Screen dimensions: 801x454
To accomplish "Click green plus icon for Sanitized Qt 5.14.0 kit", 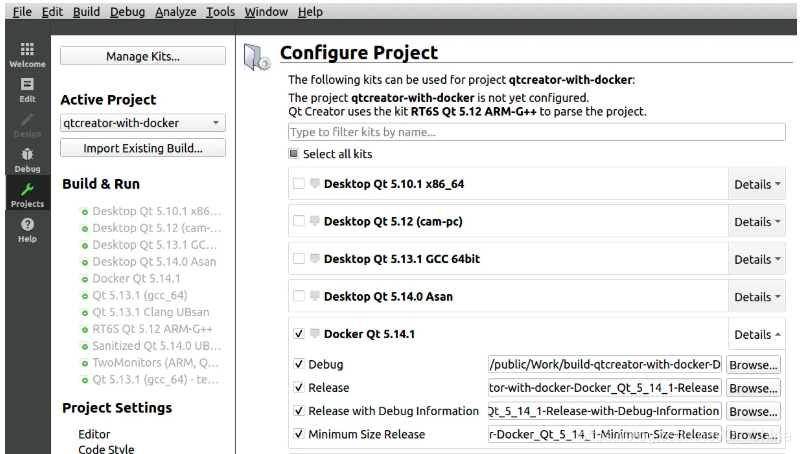I will click(85, 347).
